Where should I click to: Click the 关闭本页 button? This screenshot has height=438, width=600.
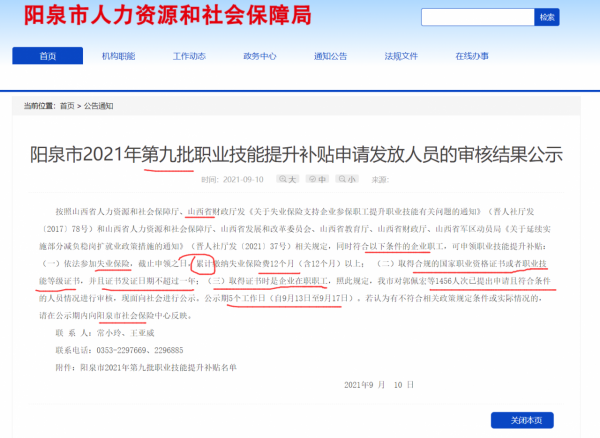tap(522, 420)
